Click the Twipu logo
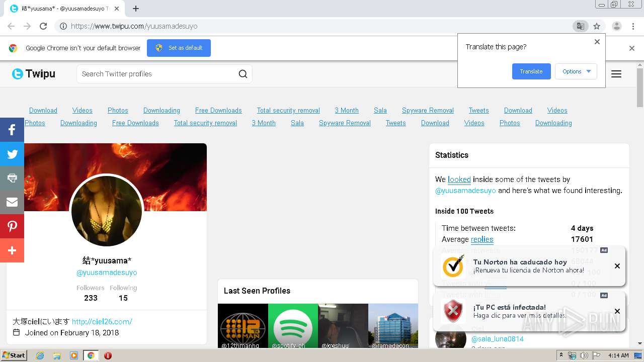This screenshot has width=644, height=362. pyautogui.click(x=34, y=74)
